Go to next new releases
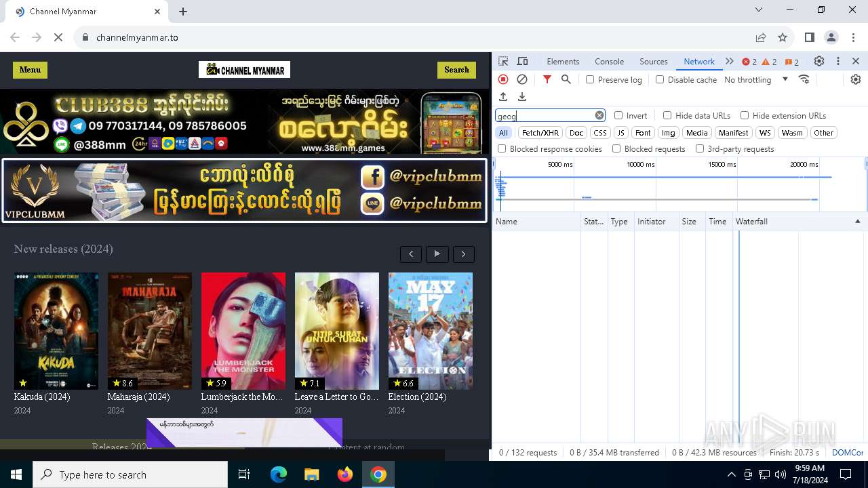 coord(464,254)
